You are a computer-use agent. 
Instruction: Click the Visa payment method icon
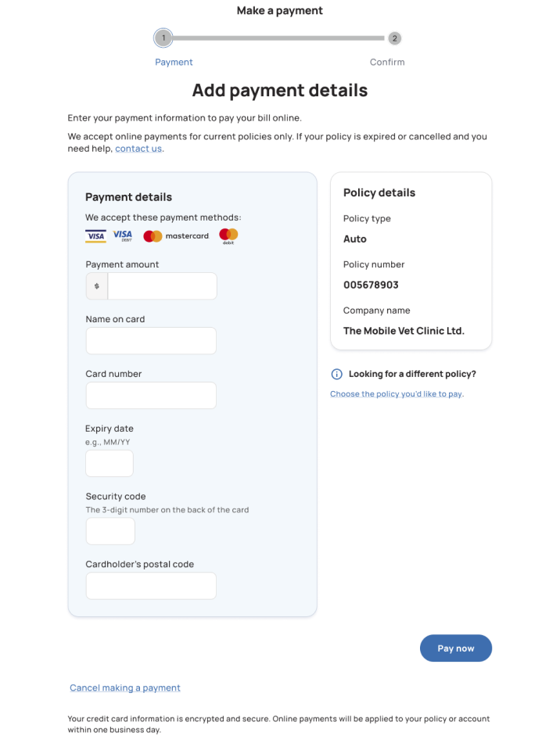95,235
